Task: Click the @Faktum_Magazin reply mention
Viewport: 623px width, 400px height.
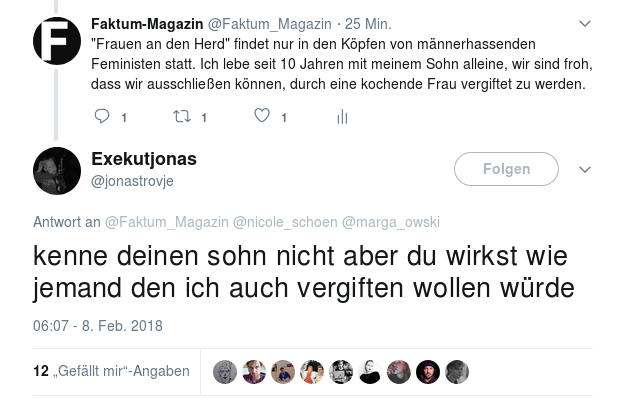Action: pos(166,222)
